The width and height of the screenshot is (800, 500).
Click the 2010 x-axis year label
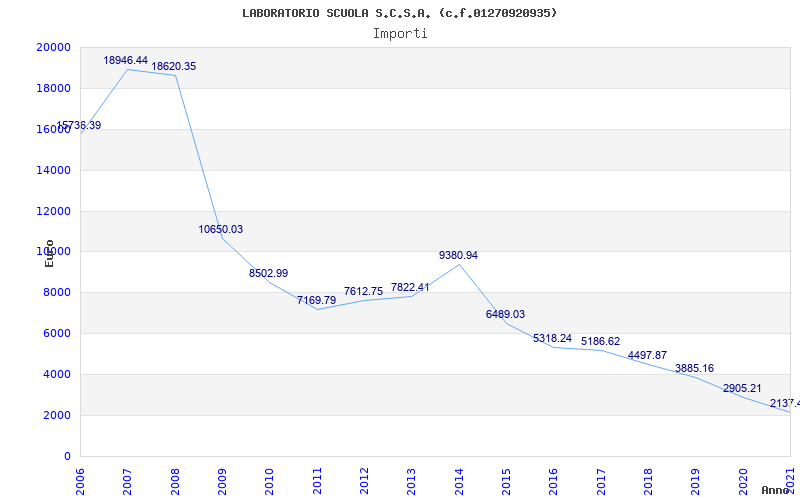[269, 481]
